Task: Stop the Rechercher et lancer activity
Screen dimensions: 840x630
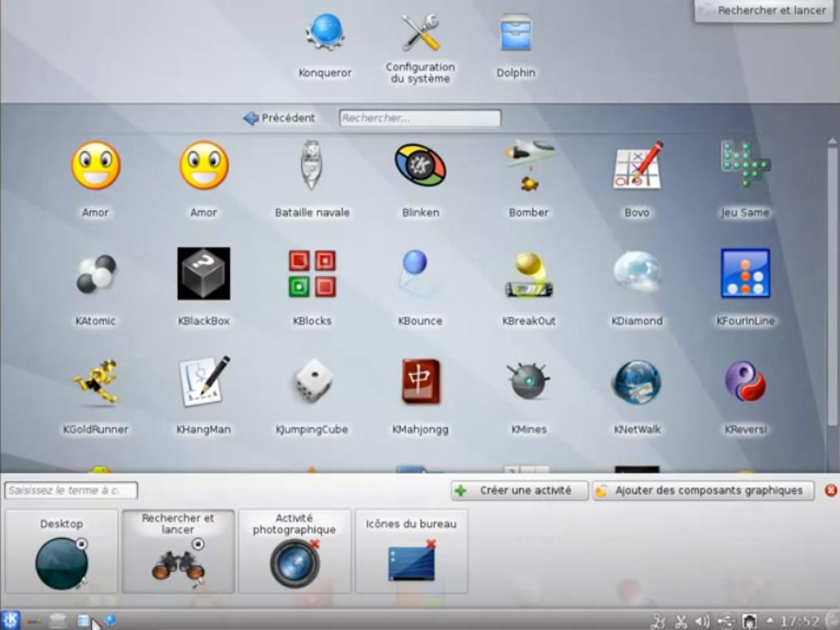Action: [x=198, y=544]
